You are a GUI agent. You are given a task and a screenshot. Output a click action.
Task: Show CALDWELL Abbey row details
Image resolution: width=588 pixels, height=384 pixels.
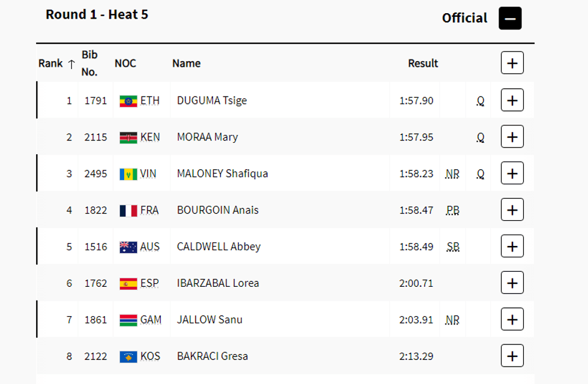point(512,247)
